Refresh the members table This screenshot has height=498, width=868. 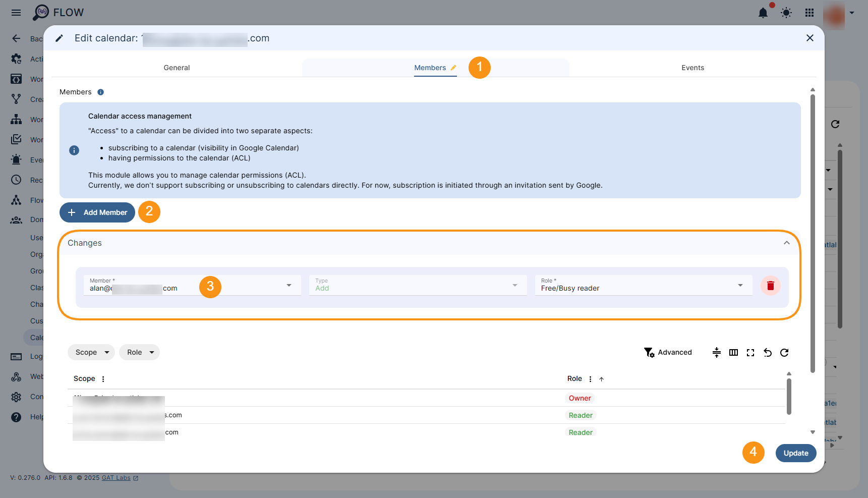pos(784,352)
